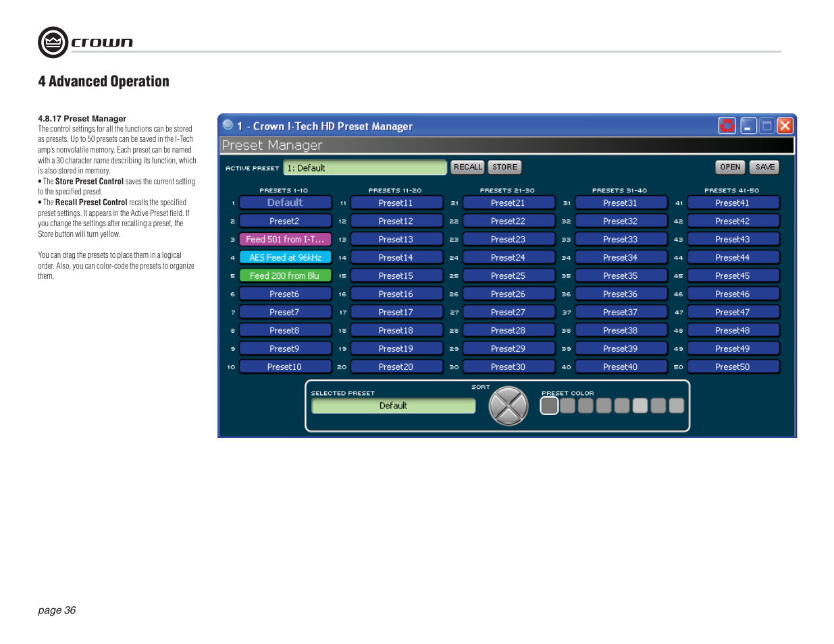Select Preset13 button

pos(396,239)
